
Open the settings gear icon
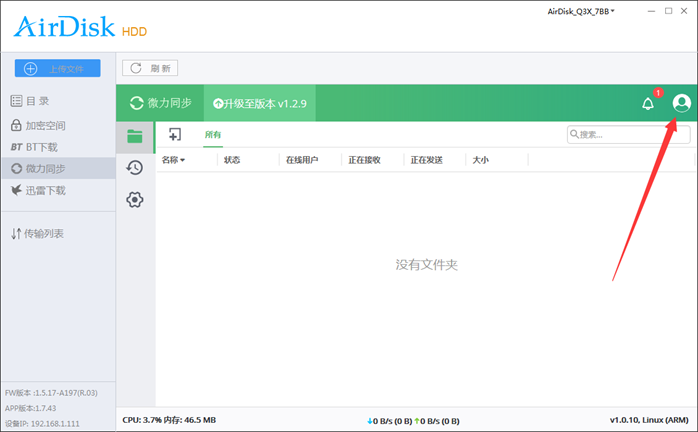coord(134,200)
